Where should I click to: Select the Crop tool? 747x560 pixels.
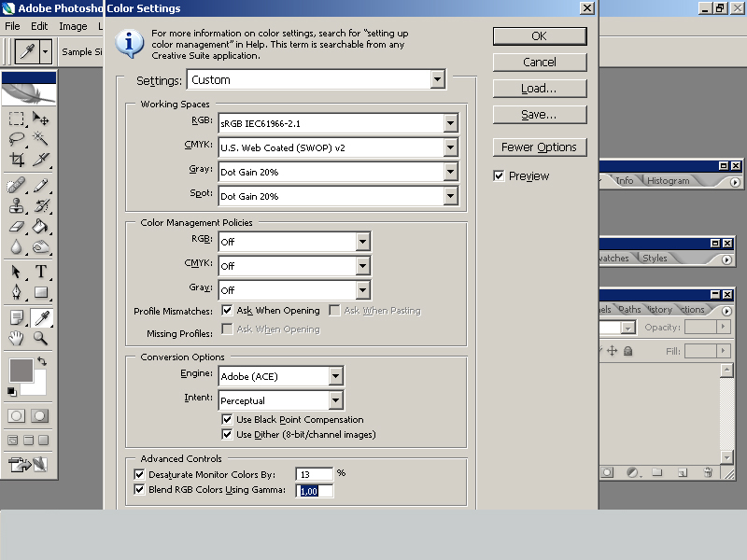(16, 159)
